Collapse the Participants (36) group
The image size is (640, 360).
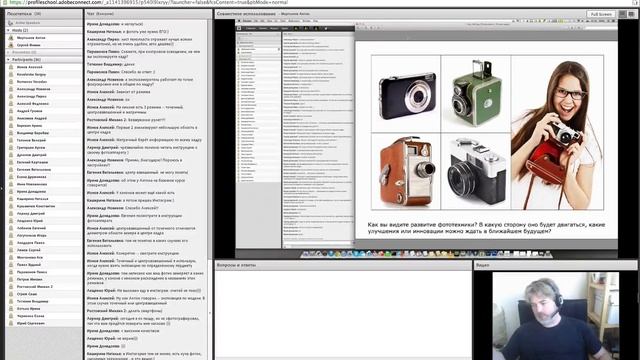pyautogui.click(x=8, y=60)
